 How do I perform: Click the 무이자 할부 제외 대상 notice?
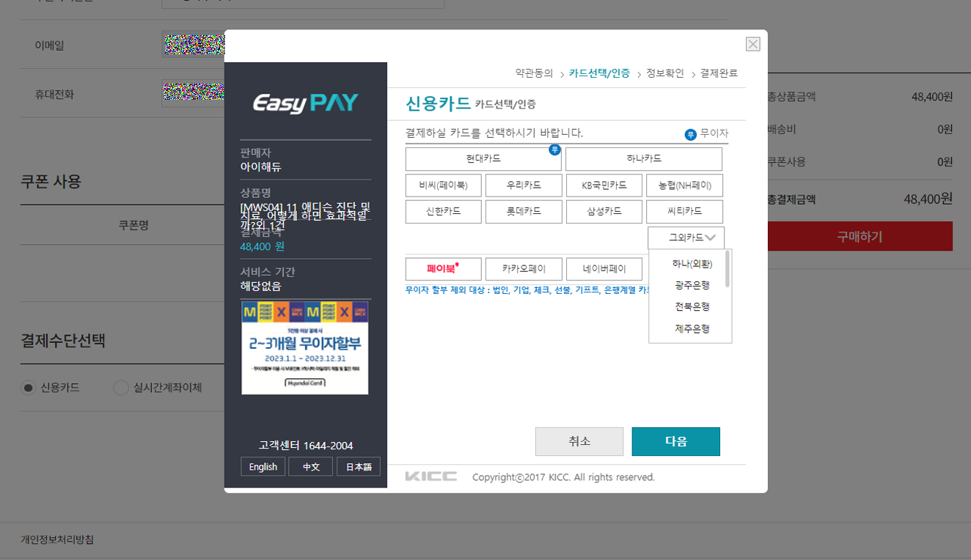(527, 290)
